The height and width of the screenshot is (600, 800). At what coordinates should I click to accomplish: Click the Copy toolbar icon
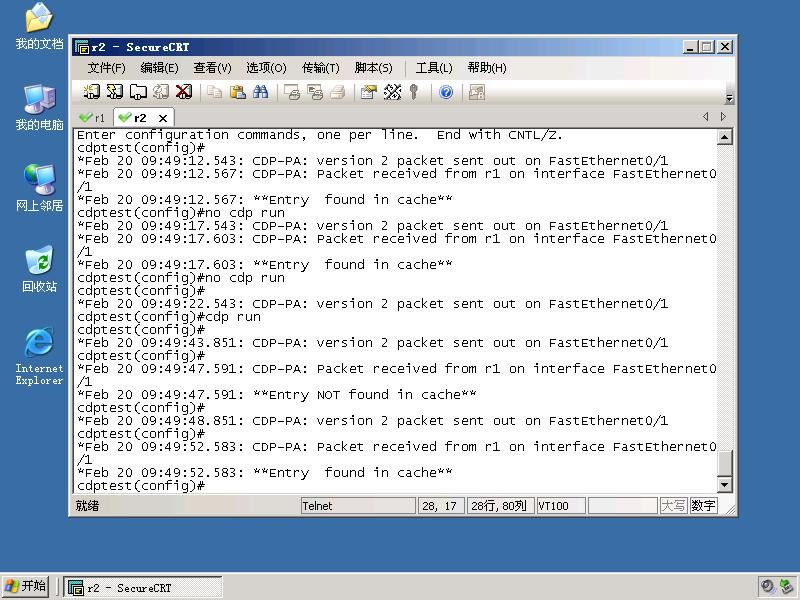coord(214,92)
